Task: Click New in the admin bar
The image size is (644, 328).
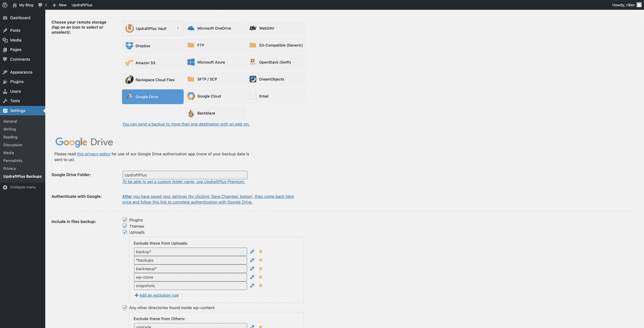Action: [60, 5]
